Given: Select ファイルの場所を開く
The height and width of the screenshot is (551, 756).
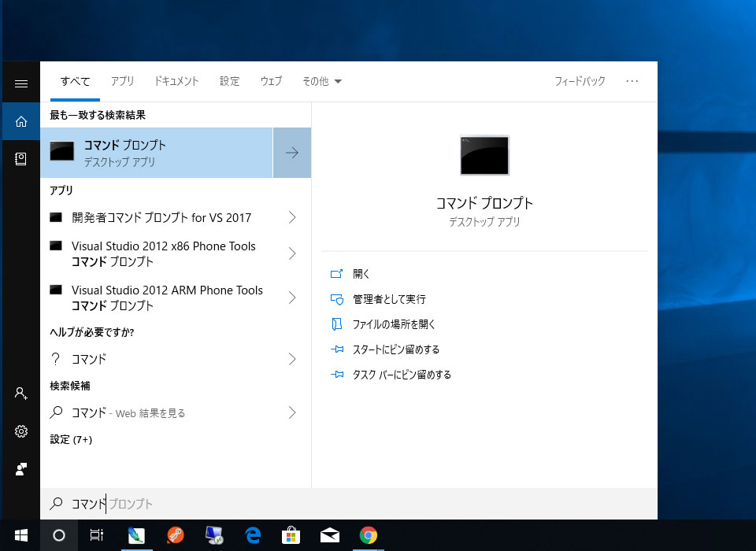Looking at the screenshot, I should [x=394, y=324].
